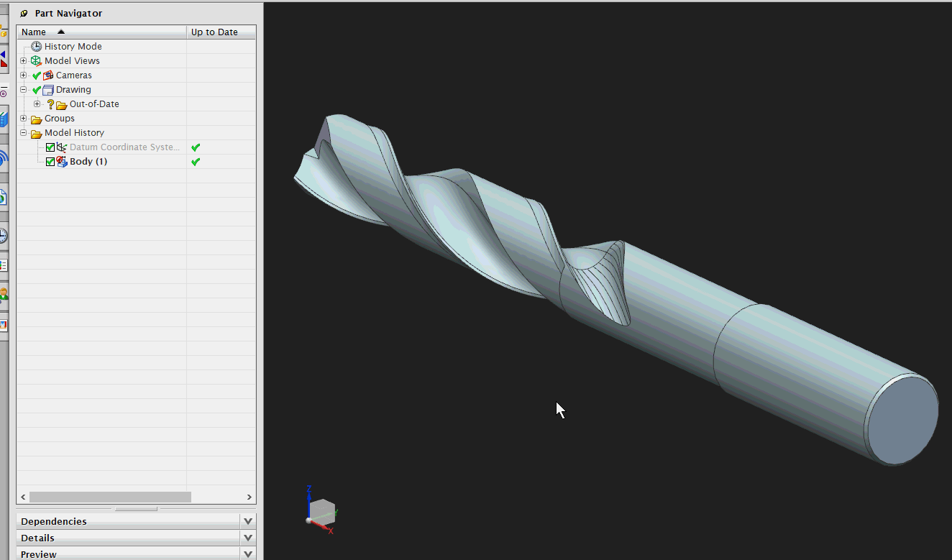
Task: Expand the Model Views node
Action: click(24, 61)
